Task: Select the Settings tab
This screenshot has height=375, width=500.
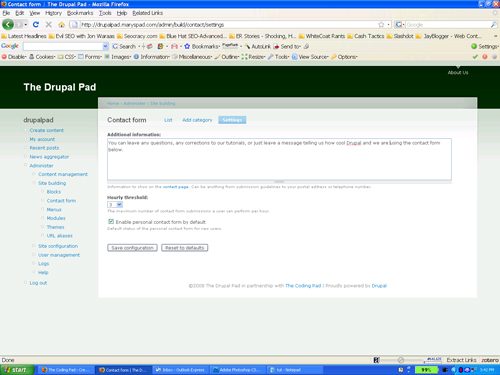Action: (x=232, y=120)
